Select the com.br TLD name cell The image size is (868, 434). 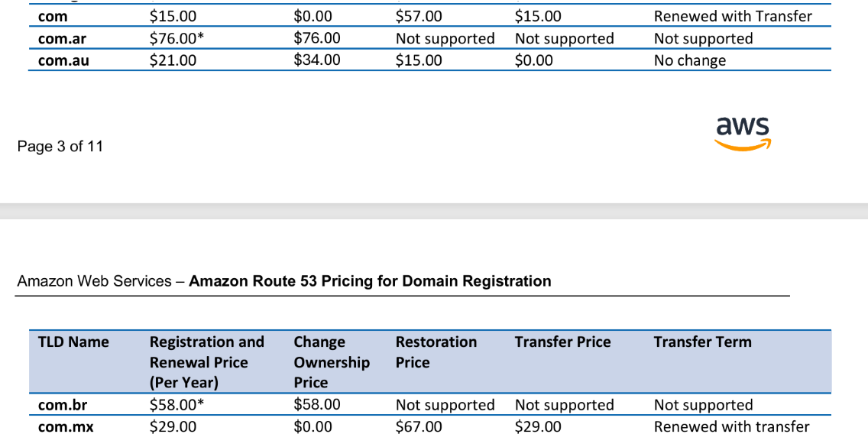[63, 406]
